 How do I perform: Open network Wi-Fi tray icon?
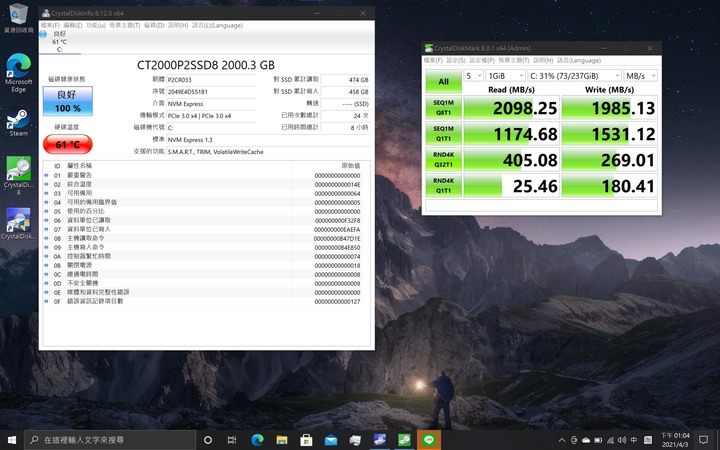tap(610, 440)
